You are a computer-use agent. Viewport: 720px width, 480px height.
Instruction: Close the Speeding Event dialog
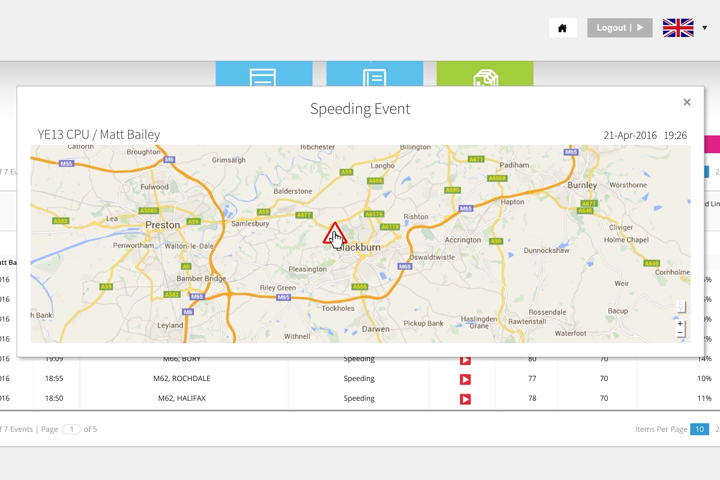pyautogui.click(x=687, y=102)
